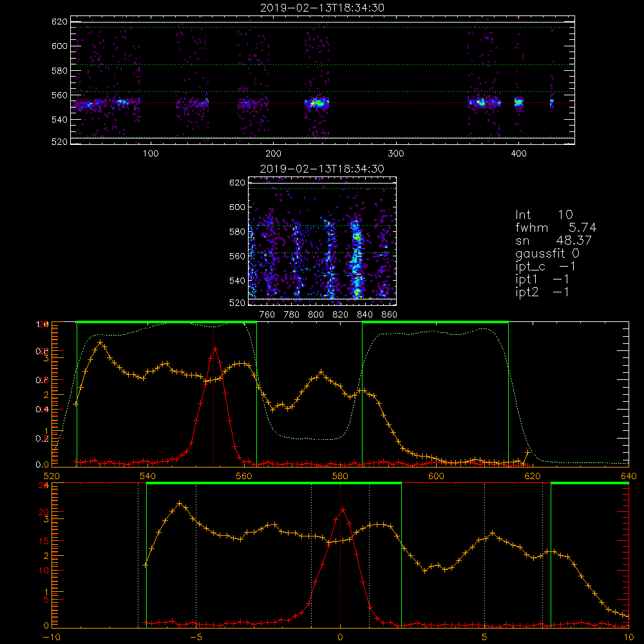Click the red curve peak in bottom plot

(x=343, y=510)
